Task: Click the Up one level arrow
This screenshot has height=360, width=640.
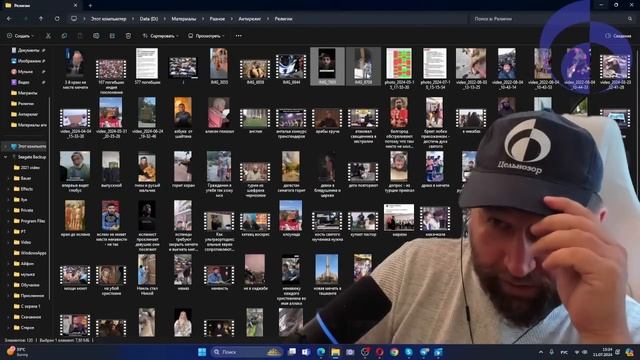Action: (41, 19)
